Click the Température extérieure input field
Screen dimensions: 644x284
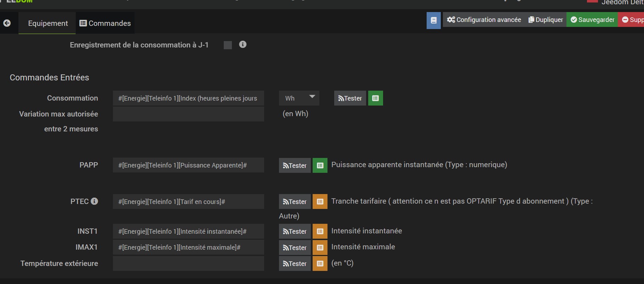click(188, 263)
